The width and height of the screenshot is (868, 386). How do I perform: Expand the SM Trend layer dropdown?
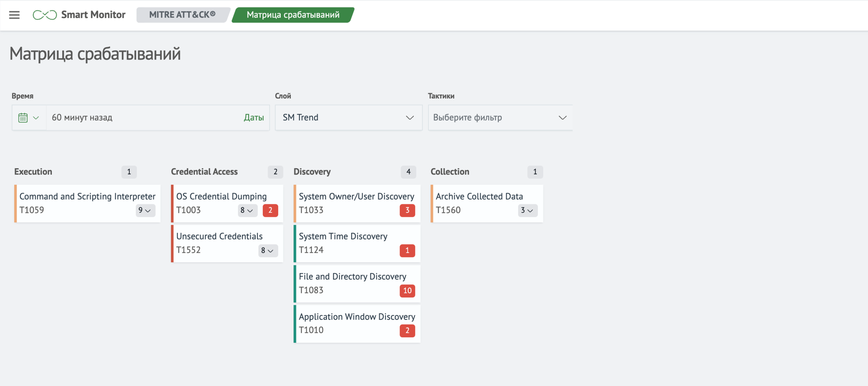348,118
